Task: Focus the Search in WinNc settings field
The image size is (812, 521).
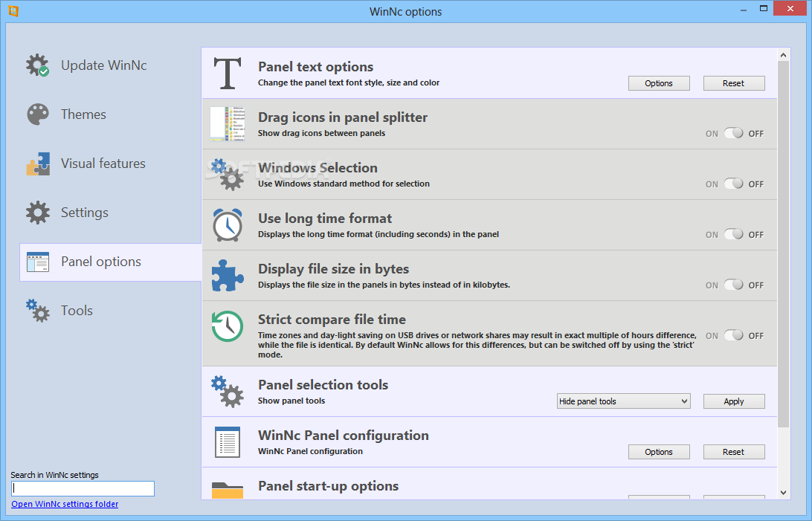Action: [83, 488]
